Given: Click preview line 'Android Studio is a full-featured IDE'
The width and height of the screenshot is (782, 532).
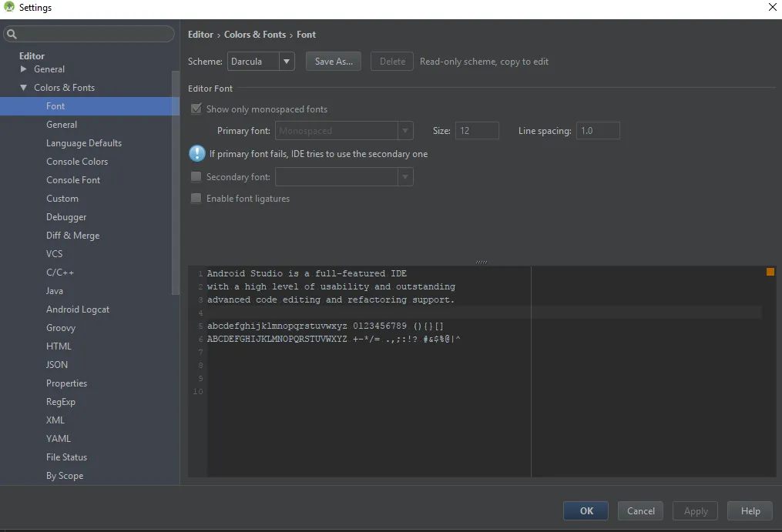Looking at the screenshot, I should [307, 273].
